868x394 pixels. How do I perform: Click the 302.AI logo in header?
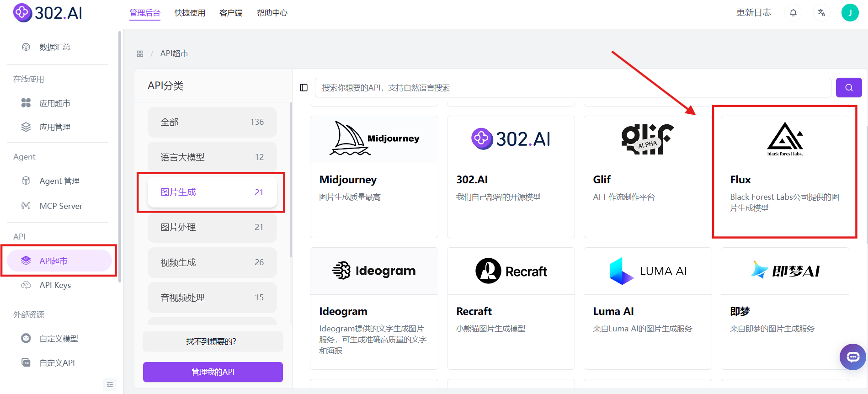click(48, 13)
